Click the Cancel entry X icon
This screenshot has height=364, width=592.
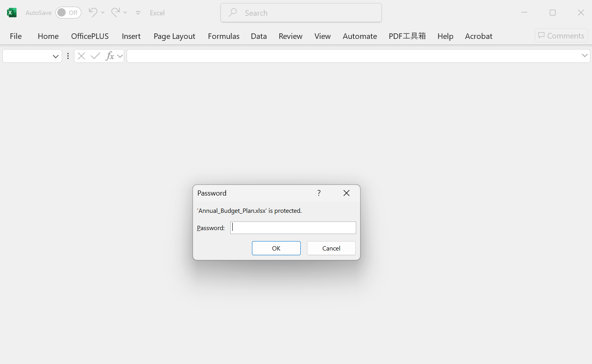[x=81, y=56]
